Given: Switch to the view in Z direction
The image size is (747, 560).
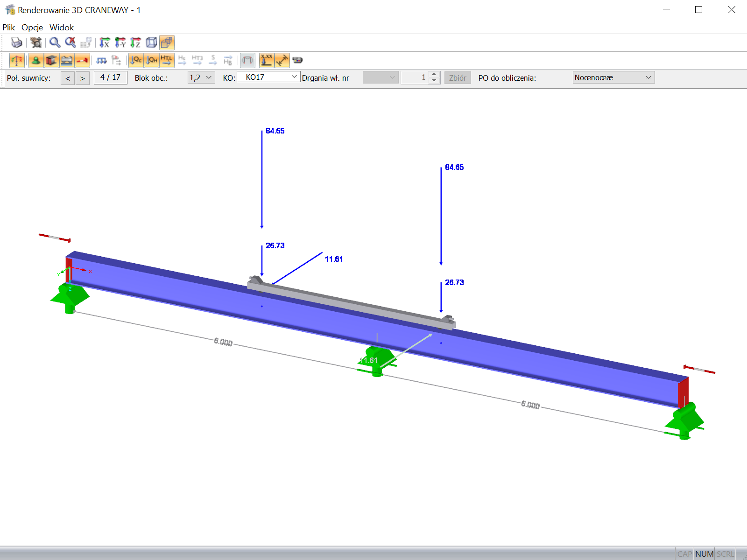Looking at the screenshot, I should (136, 42).
